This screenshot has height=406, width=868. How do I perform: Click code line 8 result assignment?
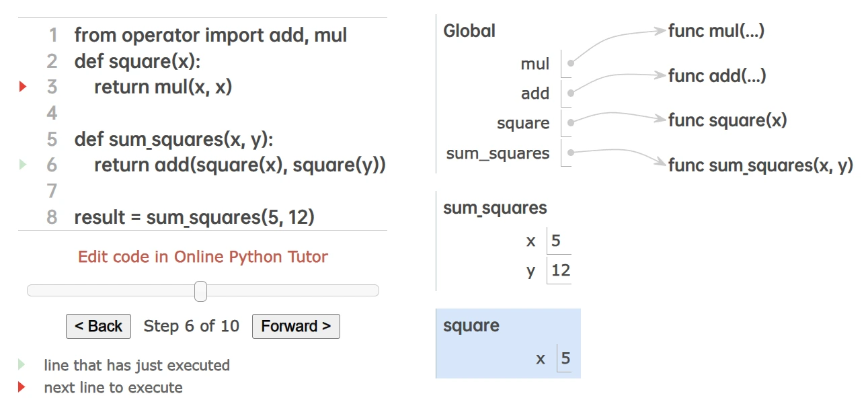(194, 218)
